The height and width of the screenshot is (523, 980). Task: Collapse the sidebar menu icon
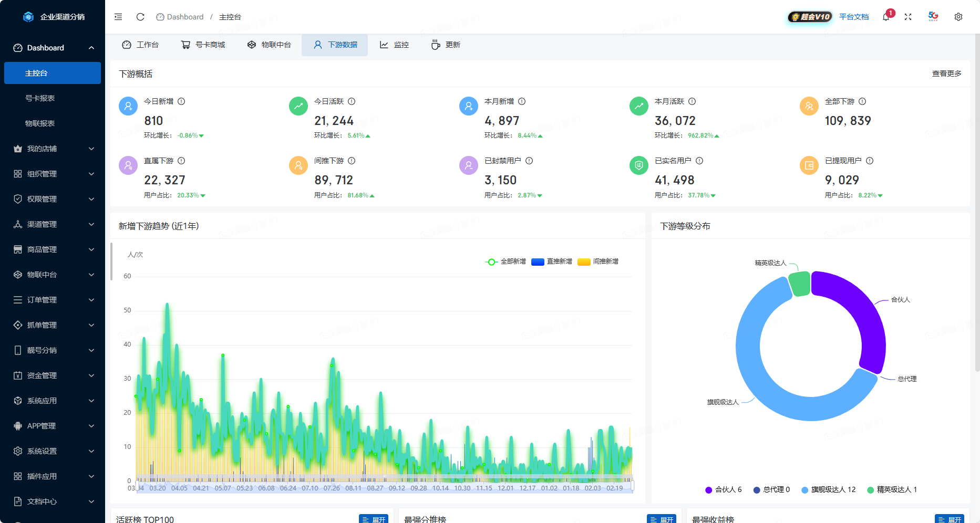pos(118,17)
